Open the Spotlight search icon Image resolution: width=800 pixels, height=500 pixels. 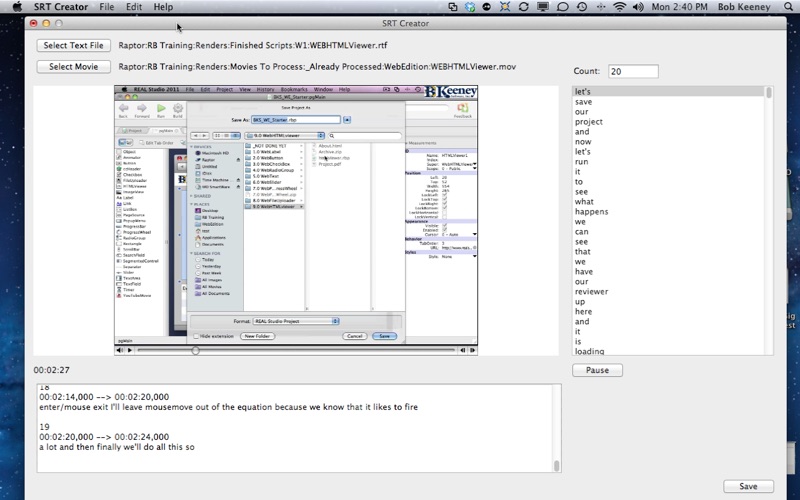click(x=785, y=7)
